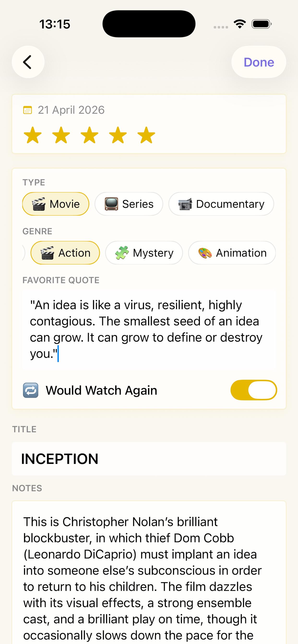Open the 21 April 2026 date picker
Viewport: 298px width, 644px height.
coord(71,110)
